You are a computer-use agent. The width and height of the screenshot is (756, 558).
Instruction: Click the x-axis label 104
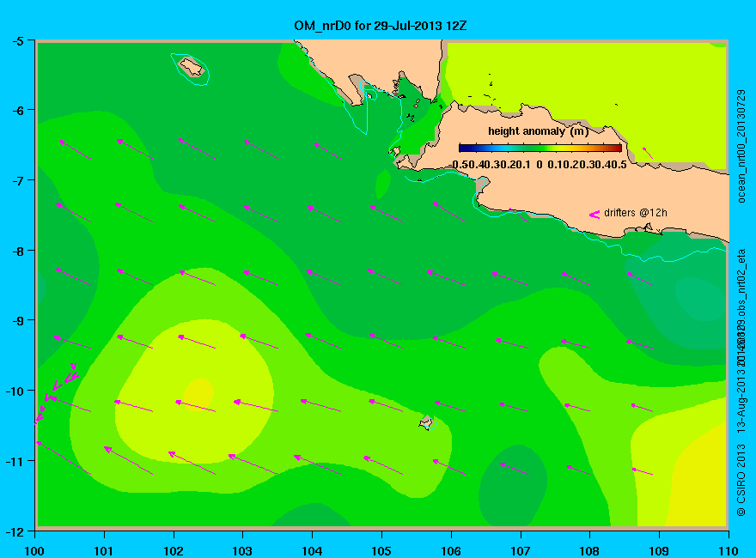(x=312, y=551)
